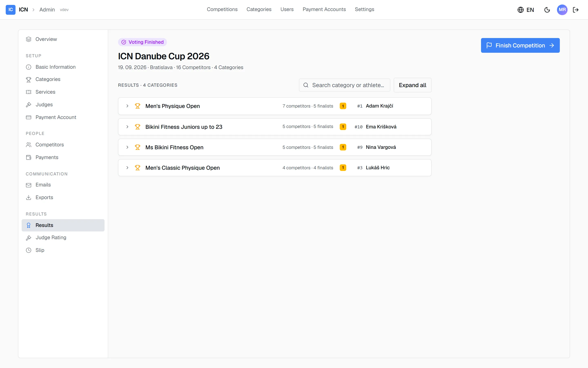Click the Basic Information info icon
The height and width of the screenshot is (368, 588).
click(29, 67)
